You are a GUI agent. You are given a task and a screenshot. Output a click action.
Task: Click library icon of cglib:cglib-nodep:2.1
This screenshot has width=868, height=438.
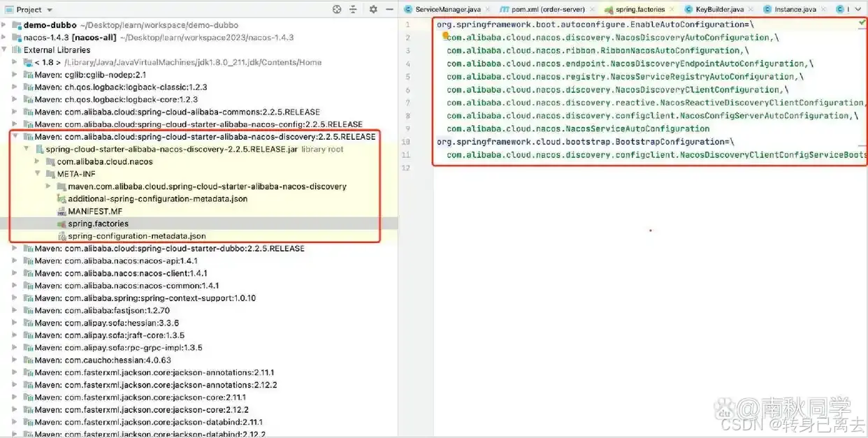[29, 75]
